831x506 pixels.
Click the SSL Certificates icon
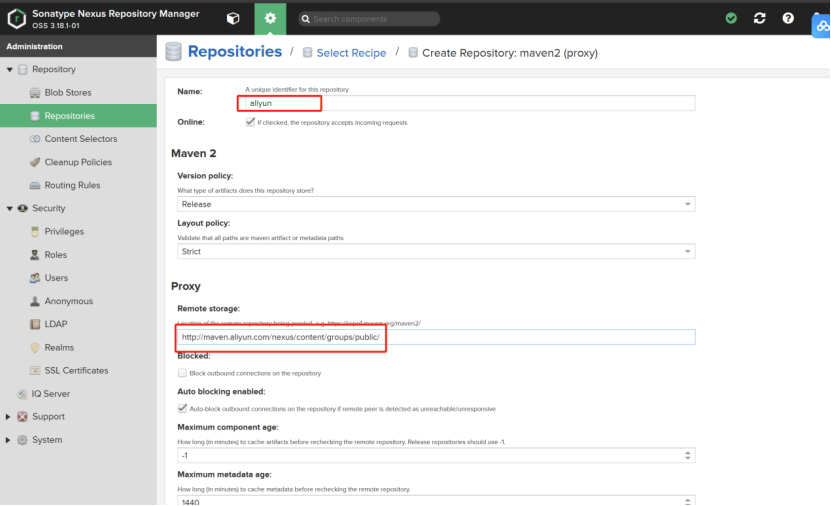coord(35,370)
